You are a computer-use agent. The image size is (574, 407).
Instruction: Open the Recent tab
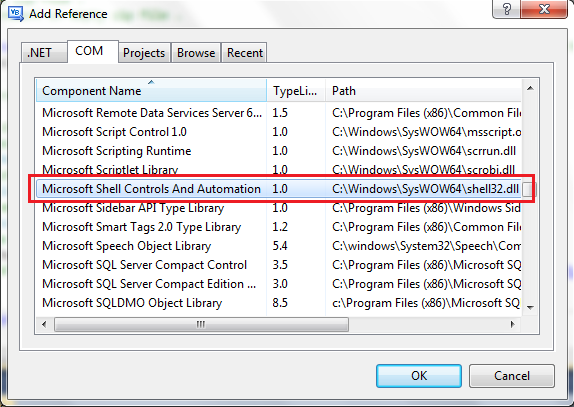(244, 53)
